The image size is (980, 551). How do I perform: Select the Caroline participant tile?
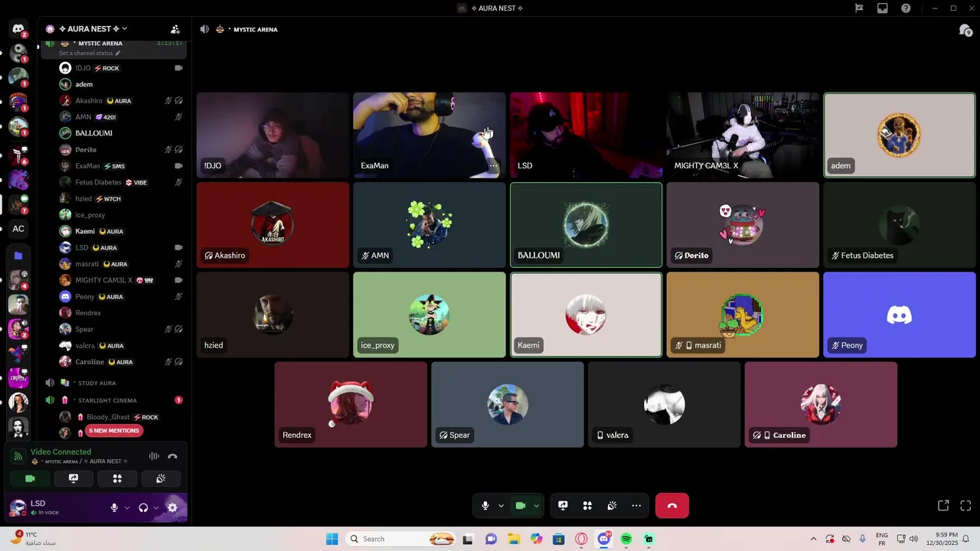click(x=821, y=405)
